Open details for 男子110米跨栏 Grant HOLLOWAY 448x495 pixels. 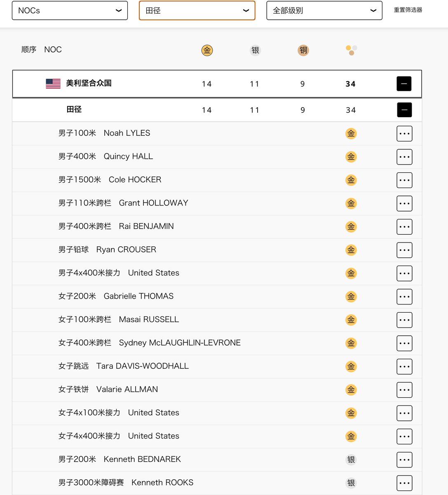click(404, 203)
